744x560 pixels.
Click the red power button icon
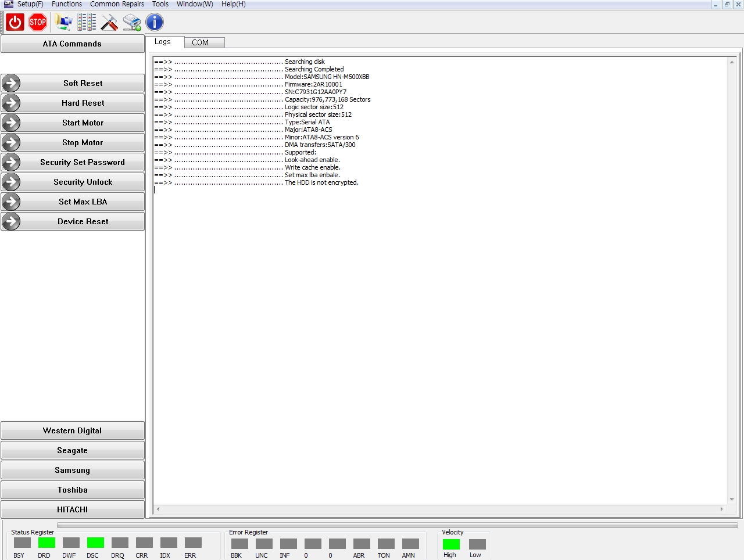point(15,23)
